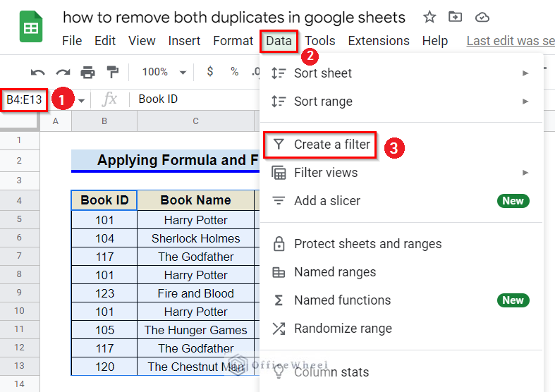The height and width of the screenshot is (392, 555).
Task: Select column B header
Action: (x=104, y=121)
